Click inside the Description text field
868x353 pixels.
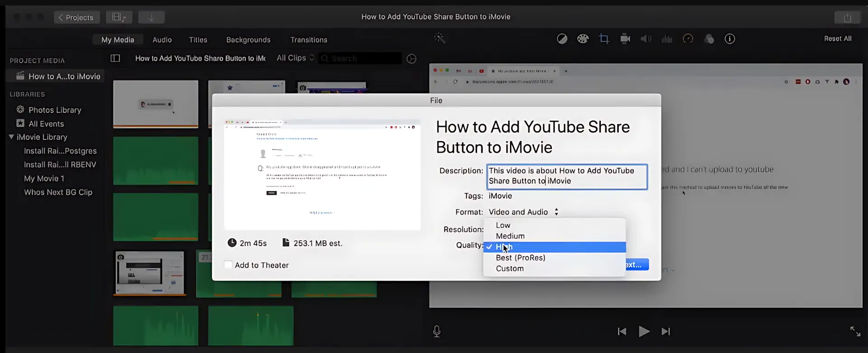(566, 176)
